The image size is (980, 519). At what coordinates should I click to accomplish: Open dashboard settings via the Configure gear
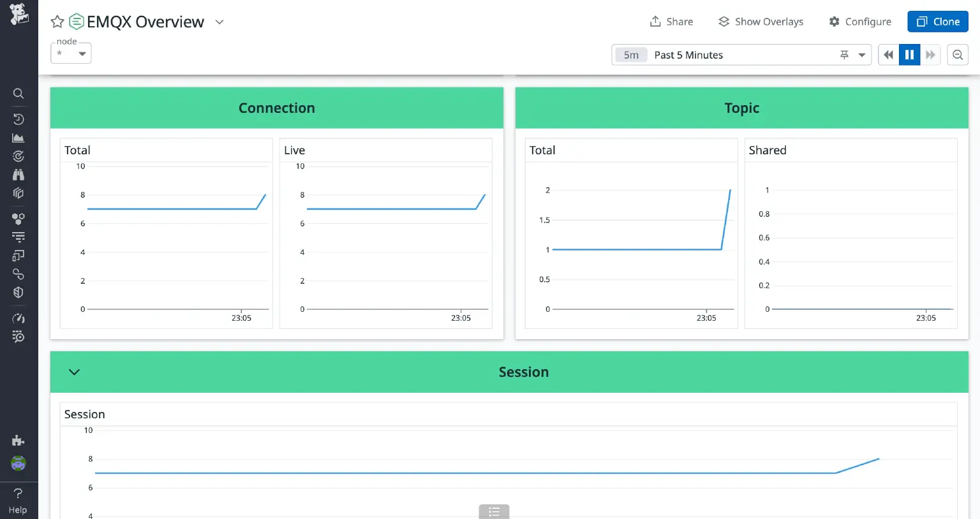point(859,21)
